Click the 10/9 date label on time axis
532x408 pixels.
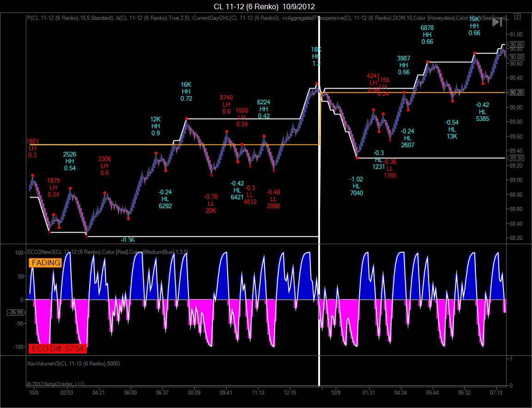[x=335, y=393]
